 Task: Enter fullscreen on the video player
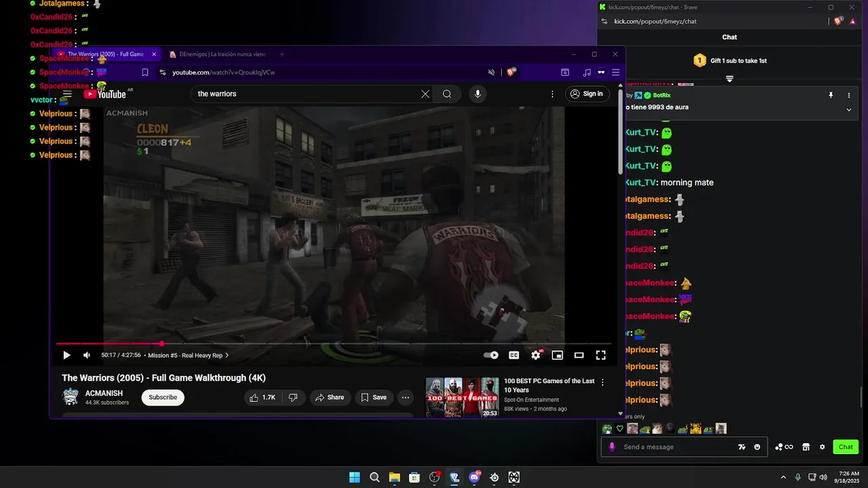pyautogui.click(x=601, y=355)
